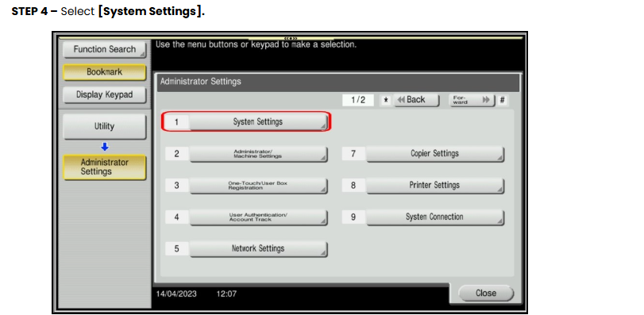644x315 pixels.
Task: Click the number 5 label
Action: (x=176, y=248)
